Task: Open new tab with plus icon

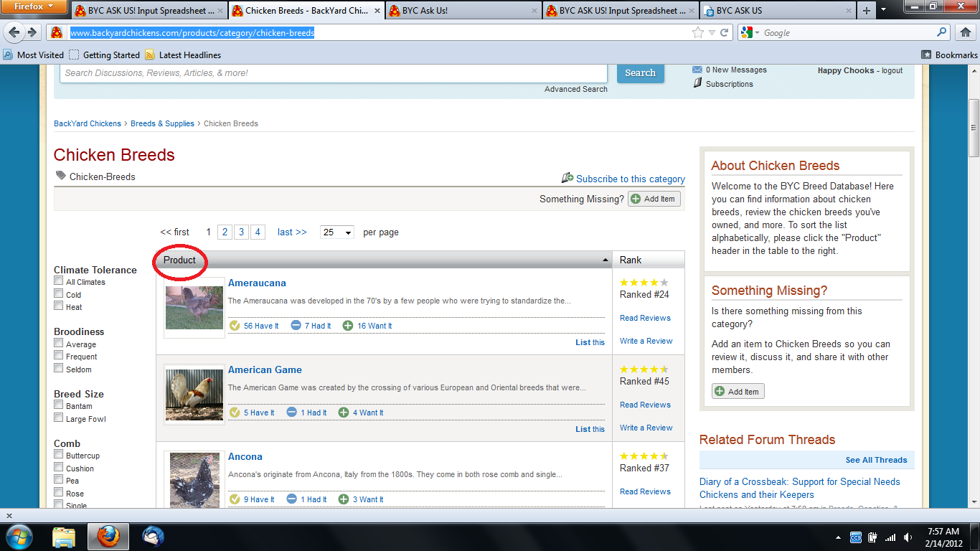Action: click(866, 11)
